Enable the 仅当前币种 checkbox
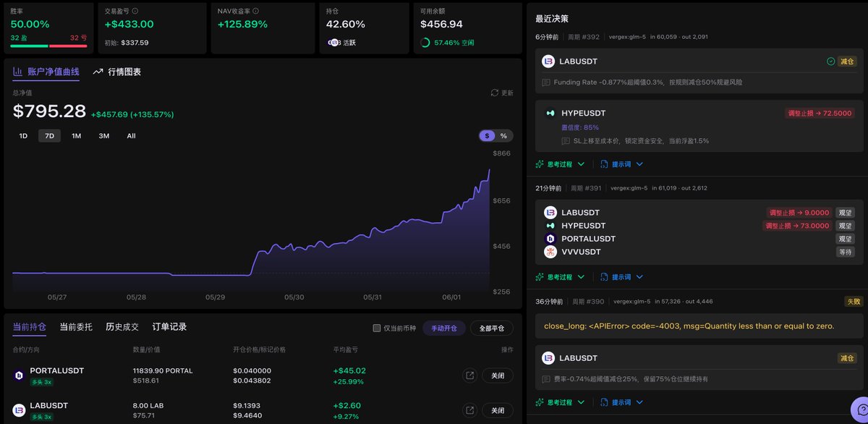 pos(377,328)
